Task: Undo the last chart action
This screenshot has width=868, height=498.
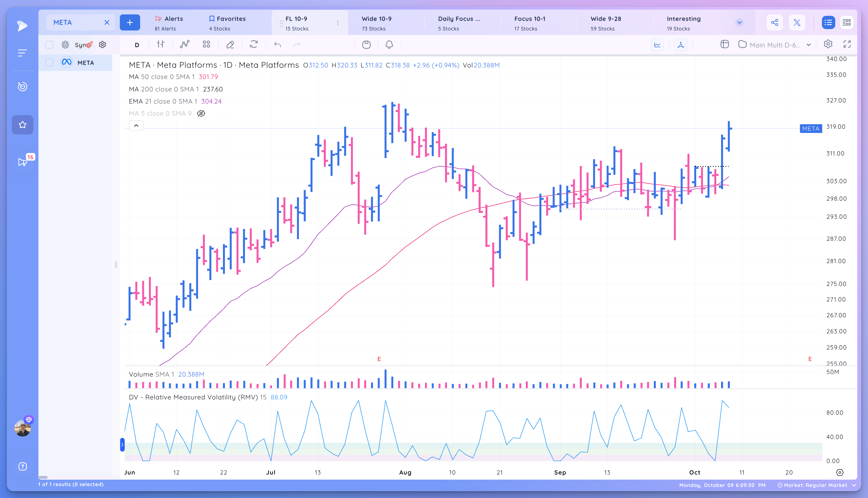Action: 277,45
